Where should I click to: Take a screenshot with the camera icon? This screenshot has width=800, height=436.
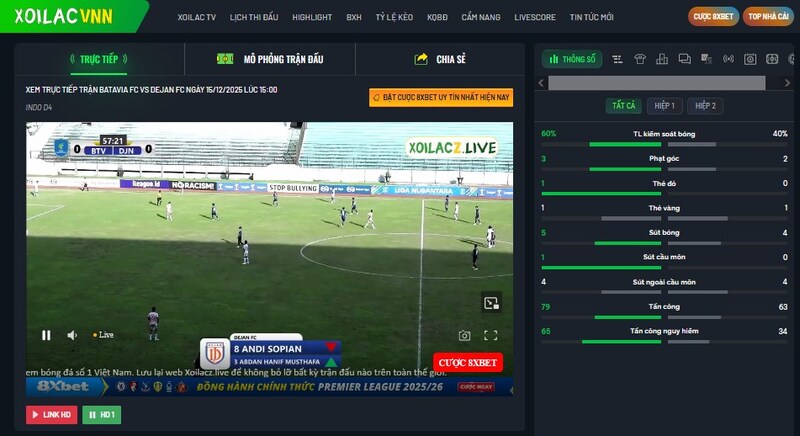[464, 336]
